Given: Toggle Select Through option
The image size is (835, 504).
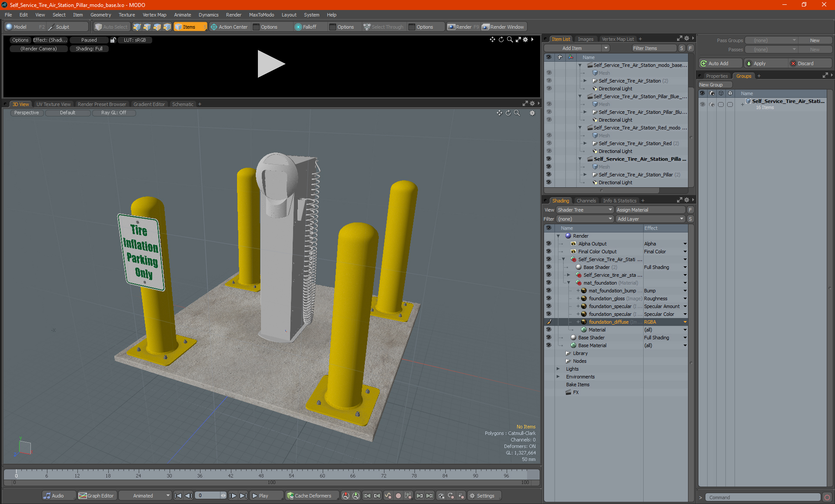Looking at the screenshot, I should [x=384, y=27].
